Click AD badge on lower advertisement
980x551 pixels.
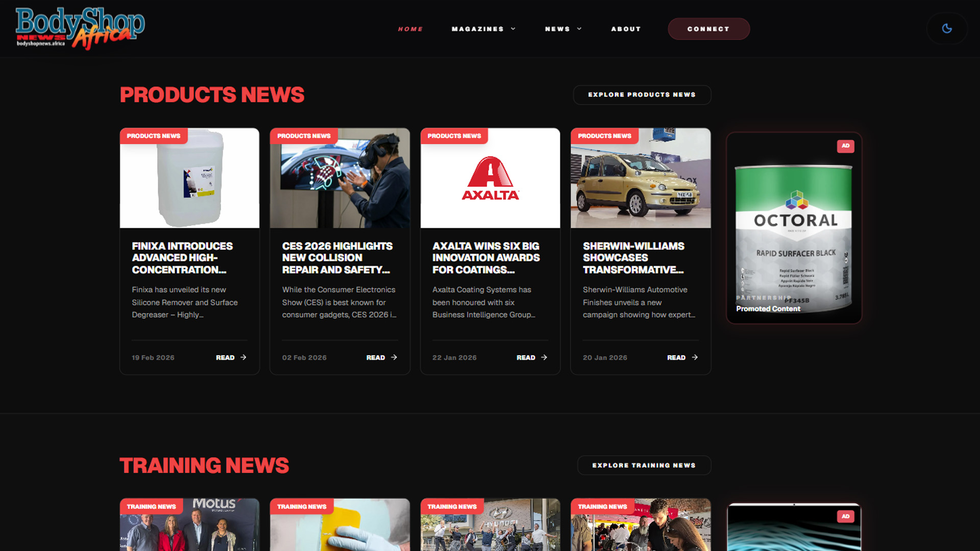(846, 516)
